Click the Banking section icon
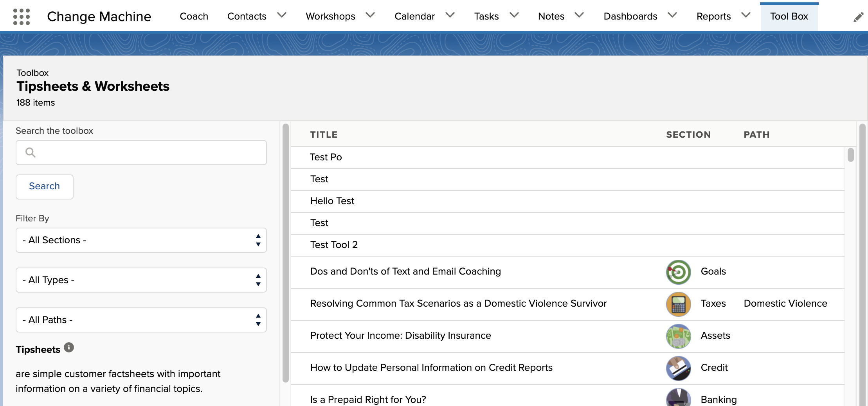 point(678,397)
